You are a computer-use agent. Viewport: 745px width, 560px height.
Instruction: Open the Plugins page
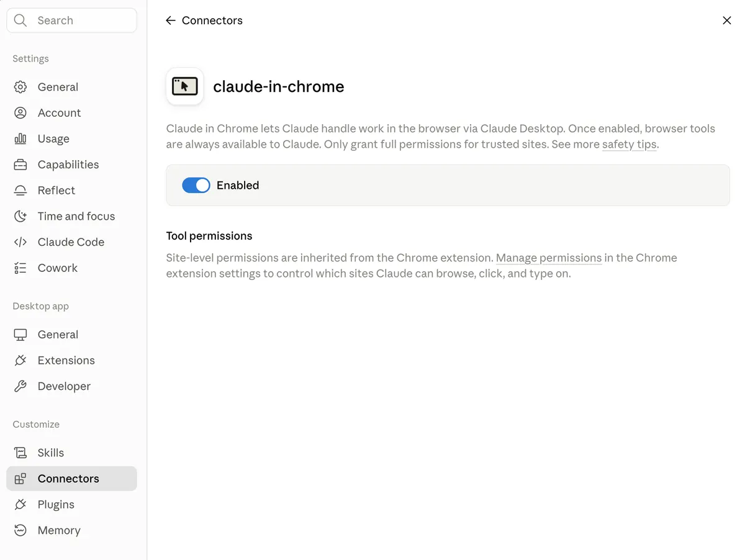coord(71,505)
